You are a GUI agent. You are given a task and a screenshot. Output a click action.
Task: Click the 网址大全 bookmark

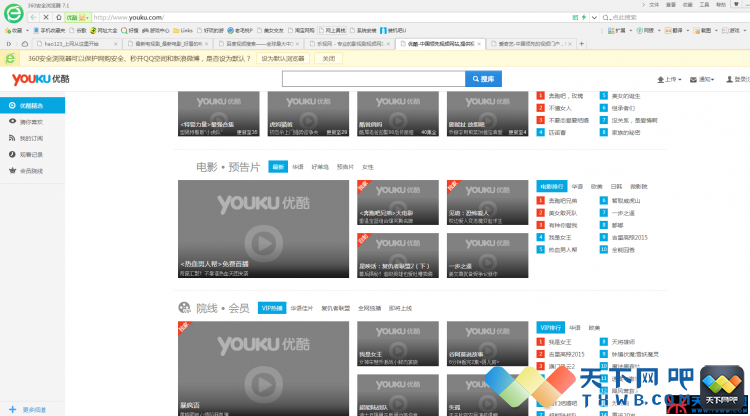pyautogui.click(x=104, y=30)
